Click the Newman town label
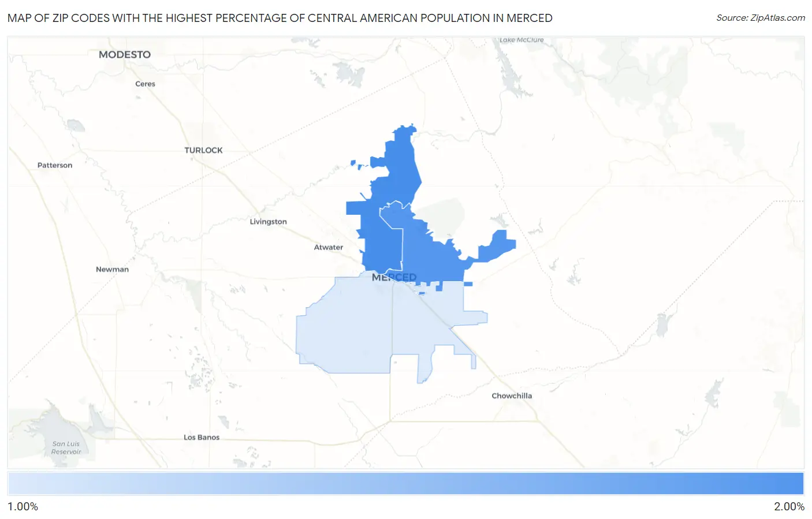Image resolution: width=812 pixels, height=519 pixels. 112,269
